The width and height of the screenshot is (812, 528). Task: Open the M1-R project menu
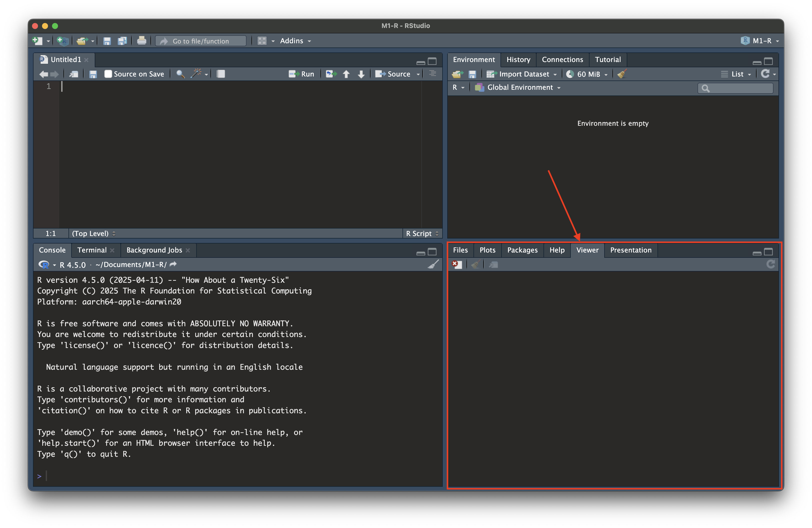click(x=760, y=41)
